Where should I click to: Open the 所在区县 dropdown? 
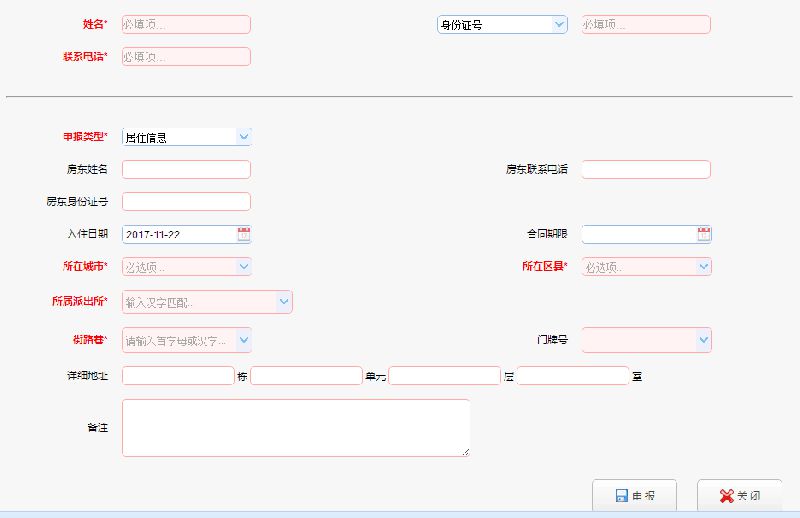703,267
